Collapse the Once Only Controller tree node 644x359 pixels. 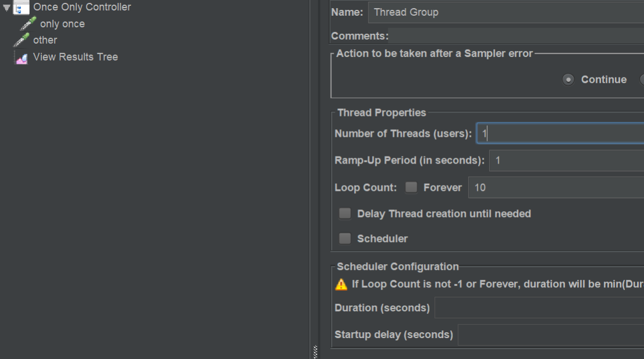pyautogui.click(x=6, y=8)
